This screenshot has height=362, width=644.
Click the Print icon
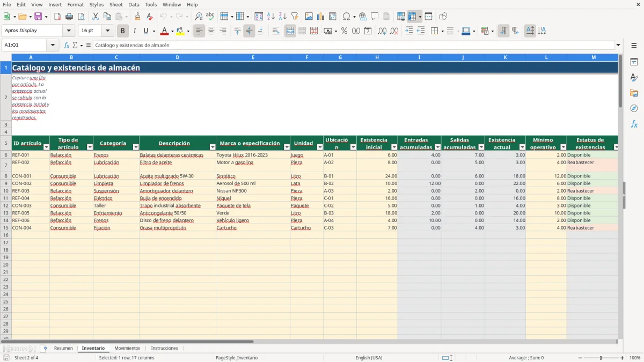pos(69,17)
